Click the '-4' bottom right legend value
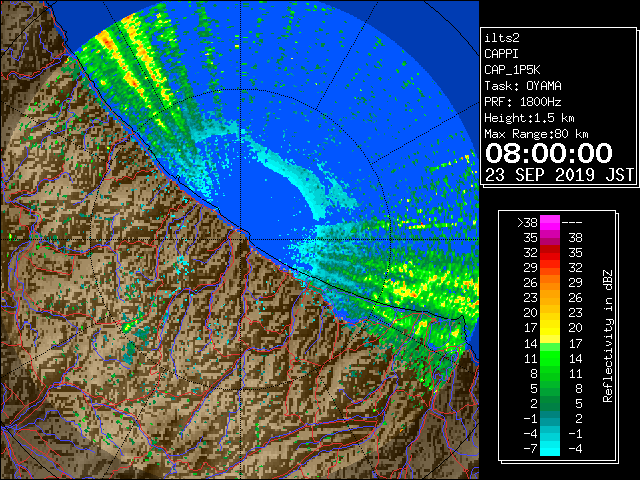The width and height of the screenshot is (640, 480). [575, 449]
